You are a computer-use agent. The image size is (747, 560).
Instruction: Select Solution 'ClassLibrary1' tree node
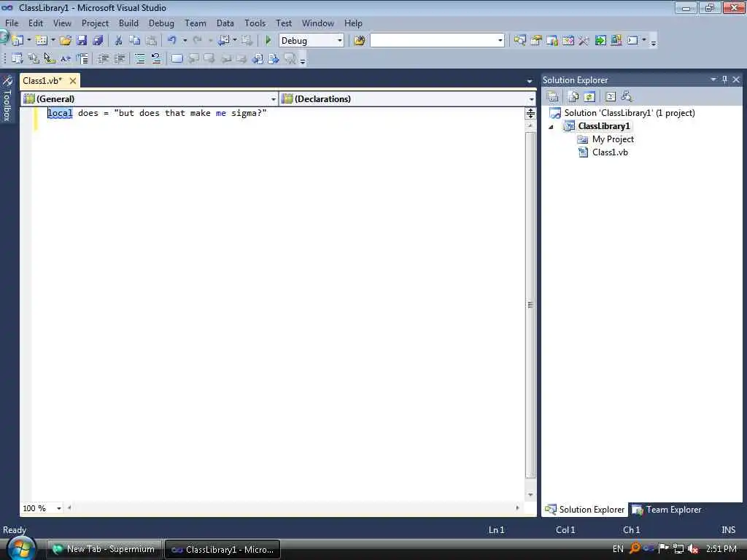(622, 113)
